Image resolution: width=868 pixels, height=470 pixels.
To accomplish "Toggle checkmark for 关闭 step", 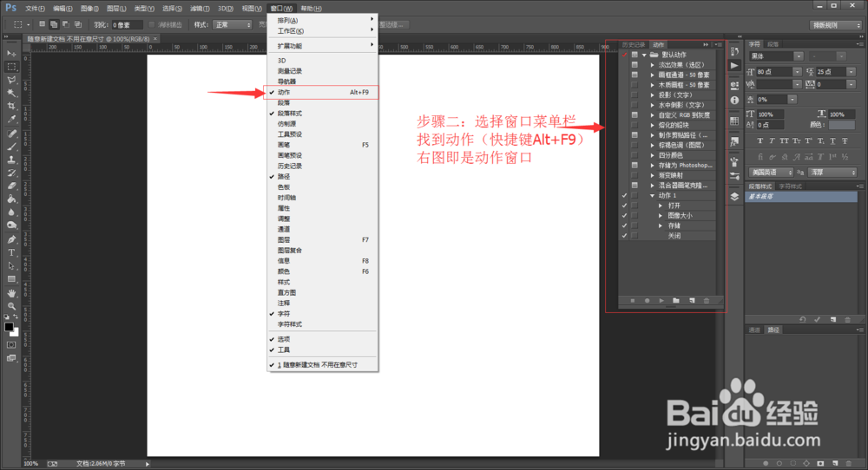I will click(x=624, y=236).
